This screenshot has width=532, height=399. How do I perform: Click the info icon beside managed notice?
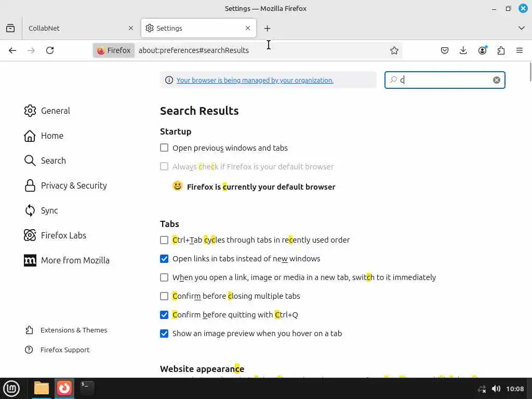click(x=169, y=80)
